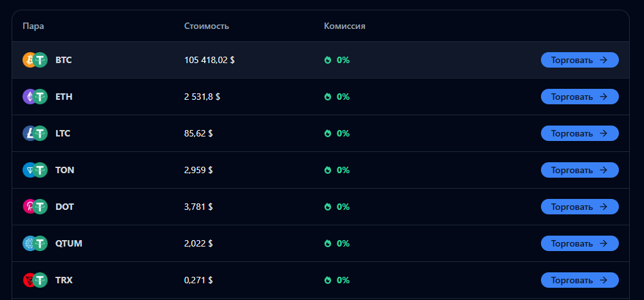Click the price 2,022 $
Image resolution: width=644 pixels, height=300 pixels.
point(198,244)
